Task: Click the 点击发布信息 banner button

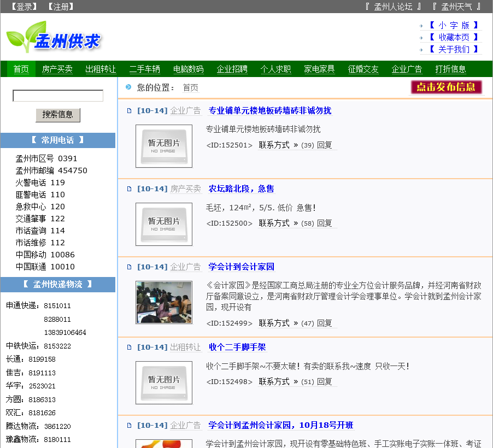Action: pyautogui.click(x=446, y=87)
